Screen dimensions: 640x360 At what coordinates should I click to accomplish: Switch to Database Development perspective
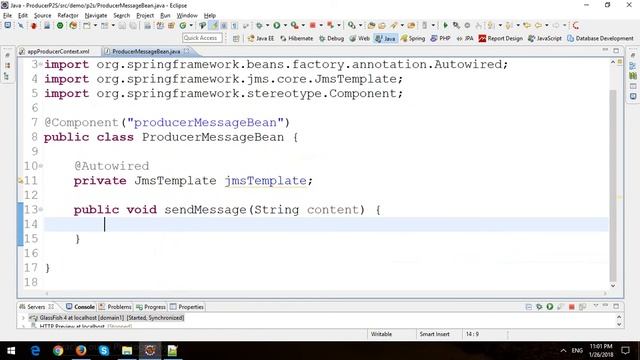600,38
